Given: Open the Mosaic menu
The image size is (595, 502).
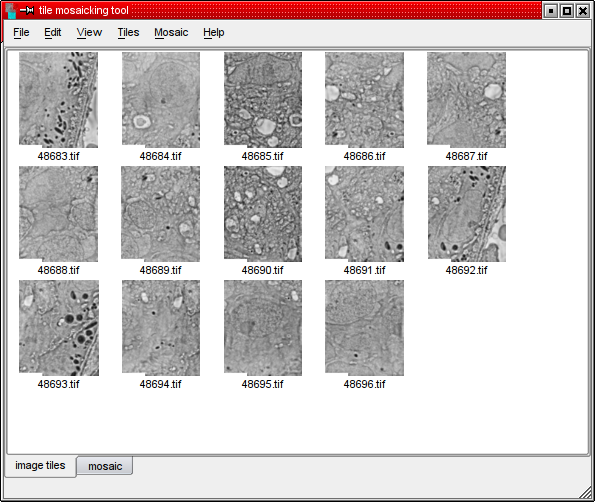Looking at the screenshot, I should coord(171,33).
